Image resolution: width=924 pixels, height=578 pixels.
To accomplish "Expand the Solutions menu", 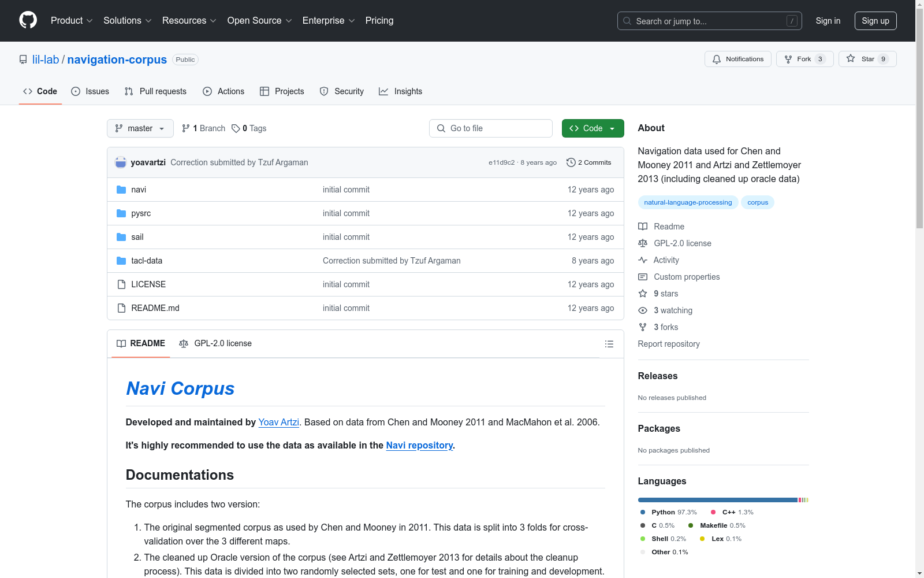I will [x=128, y=20].
